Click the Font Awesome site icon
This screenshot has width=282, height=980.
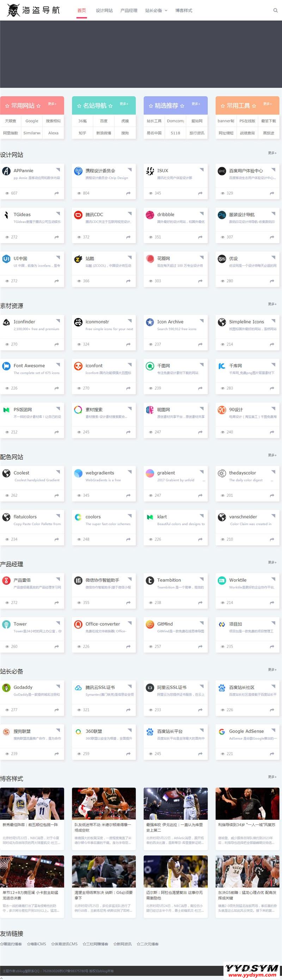pos(6,366)
